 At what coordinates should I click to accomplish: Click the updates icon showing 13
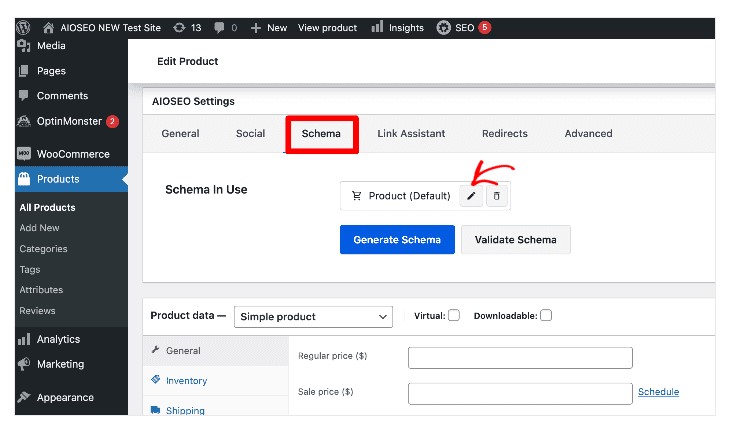tap(187, 28)
